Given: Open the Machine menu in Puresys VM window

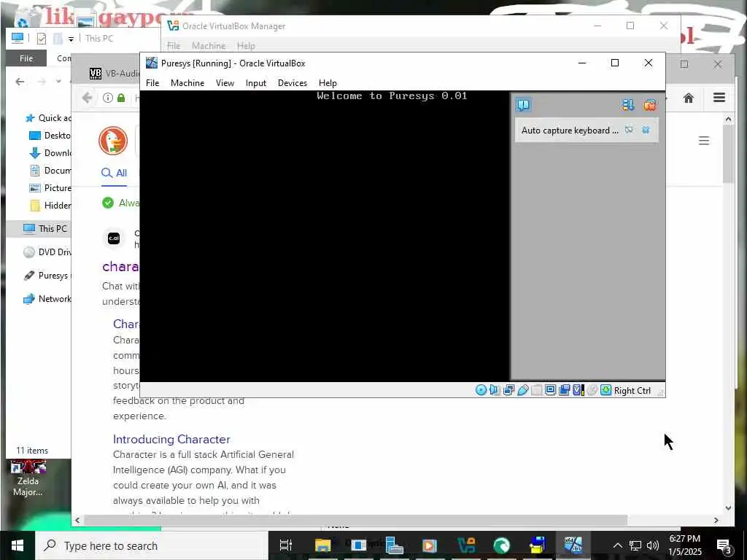Looking at the screenshot, I should click(187, 83).
